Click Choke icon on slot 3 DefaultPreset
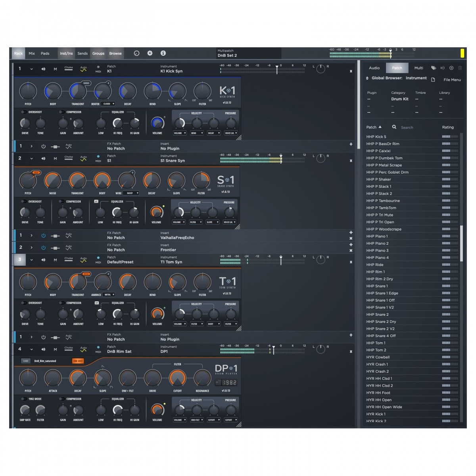 69,259
